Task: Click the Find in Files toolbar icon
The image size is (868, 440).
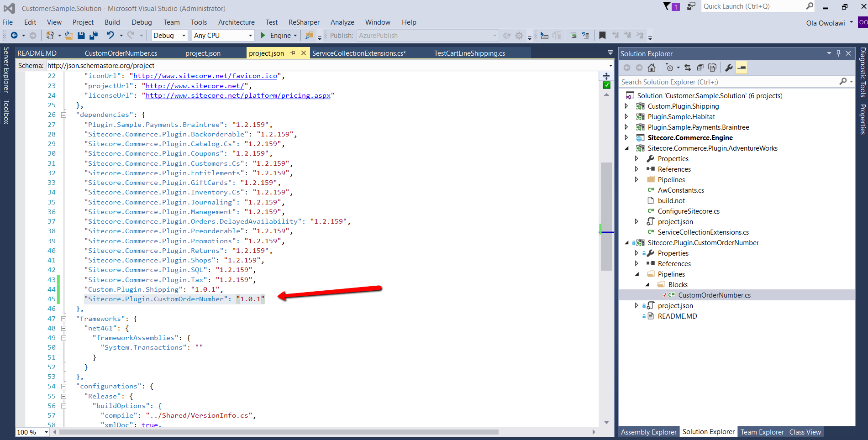Action: [x=310, y=35]
